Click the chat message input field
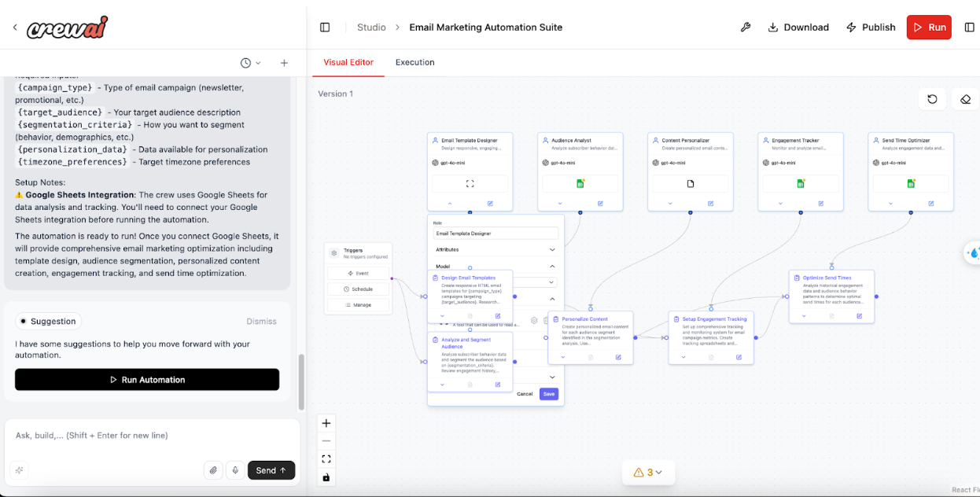 pos(149,436)
